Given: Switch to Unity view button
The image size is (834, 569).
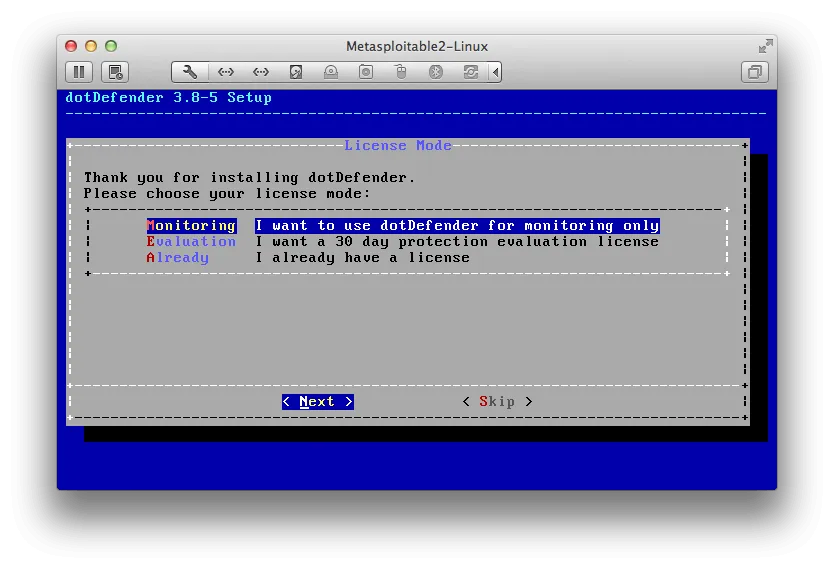Looking at the screenshot, I should (755, 72).
